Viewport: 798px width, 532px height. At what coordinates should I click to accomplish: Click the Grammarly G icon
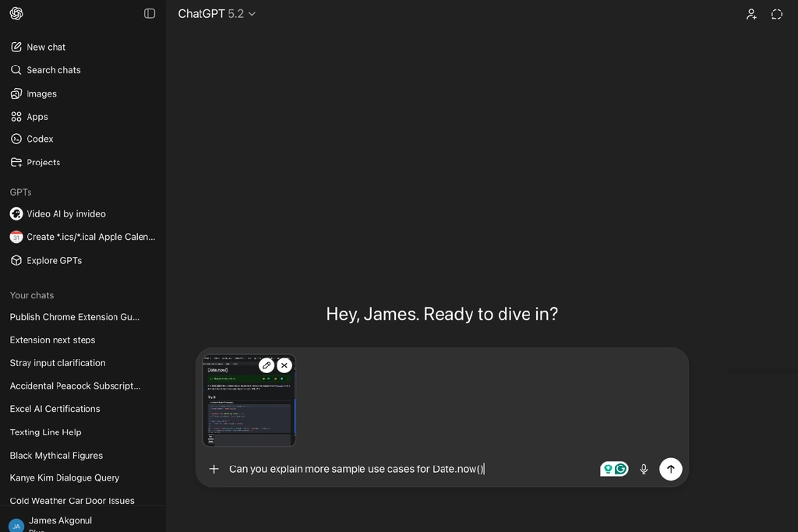(621, 469)
